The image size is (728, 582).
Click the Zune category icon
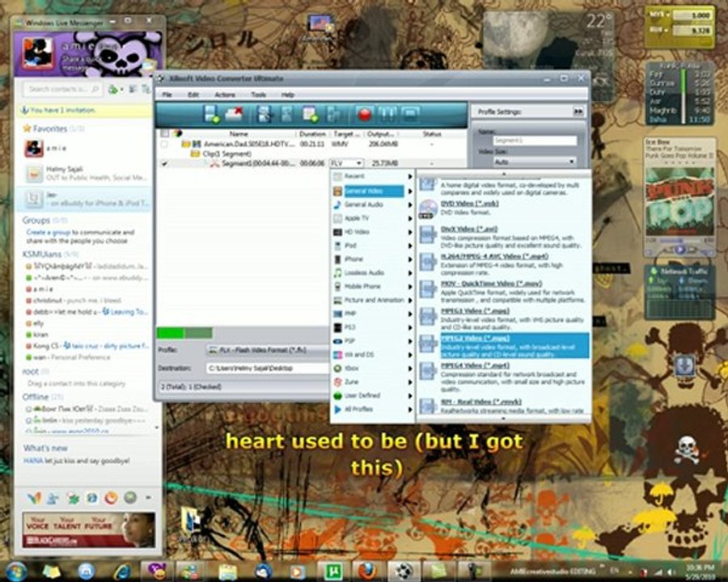(337, 382)
